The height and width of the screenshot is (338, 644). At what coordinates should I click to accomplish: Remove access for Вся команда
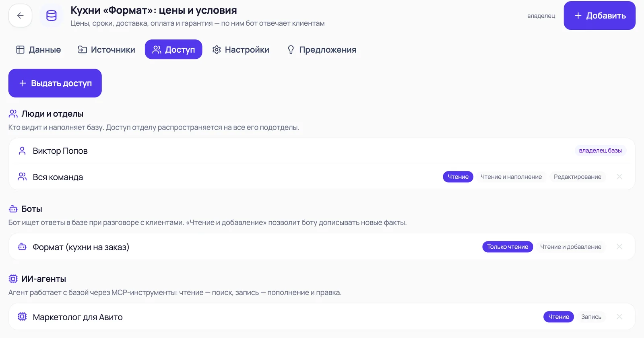tap(619, 177)
